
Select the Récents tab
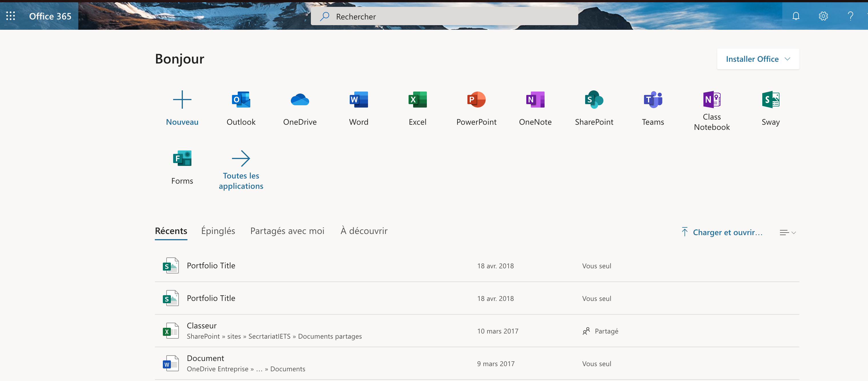coord(171,231)
